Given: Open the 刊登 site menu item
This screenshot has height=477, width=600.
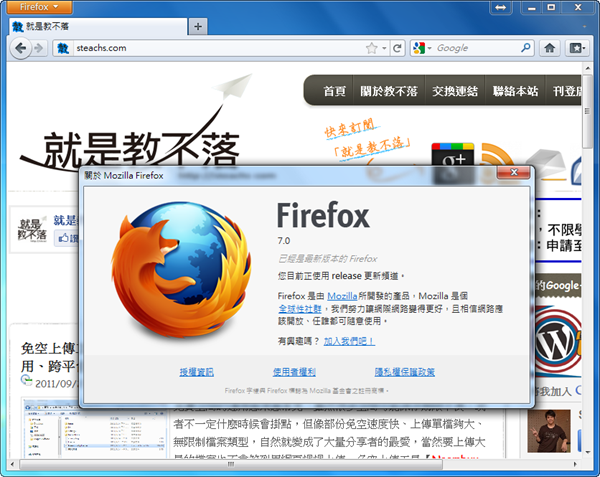Looking at the screenshot, I should [566, 91].
